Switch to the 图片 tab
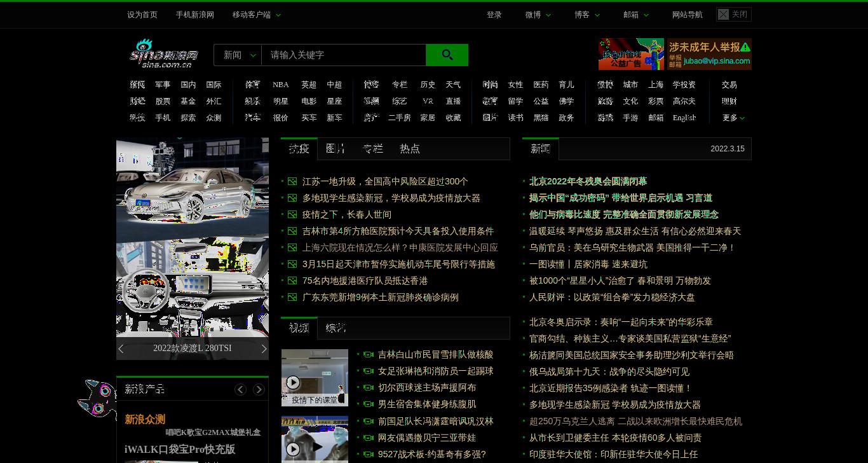This screenshot has width=868, height=463. click(336, 148)
